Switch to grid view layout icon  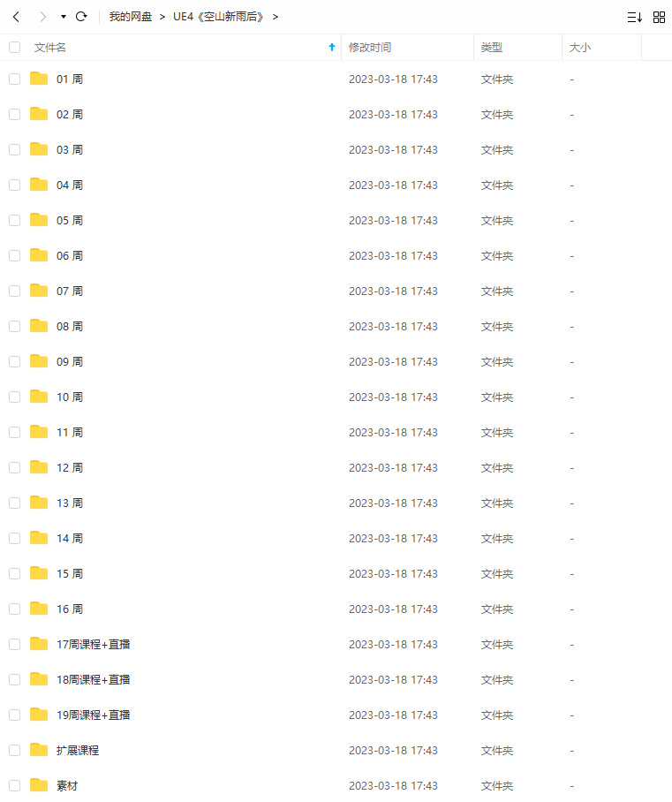pyautogui.click(x=660, y=18)
